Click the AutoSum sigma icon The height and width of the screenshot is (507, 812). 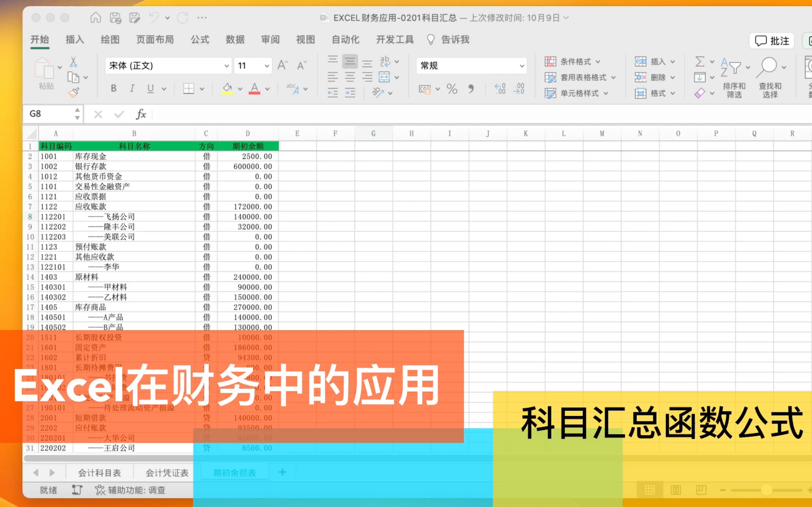700,62
